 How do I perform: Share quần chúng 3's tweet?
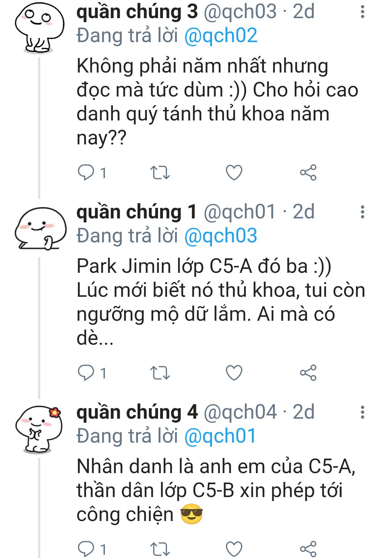point(308,173)
